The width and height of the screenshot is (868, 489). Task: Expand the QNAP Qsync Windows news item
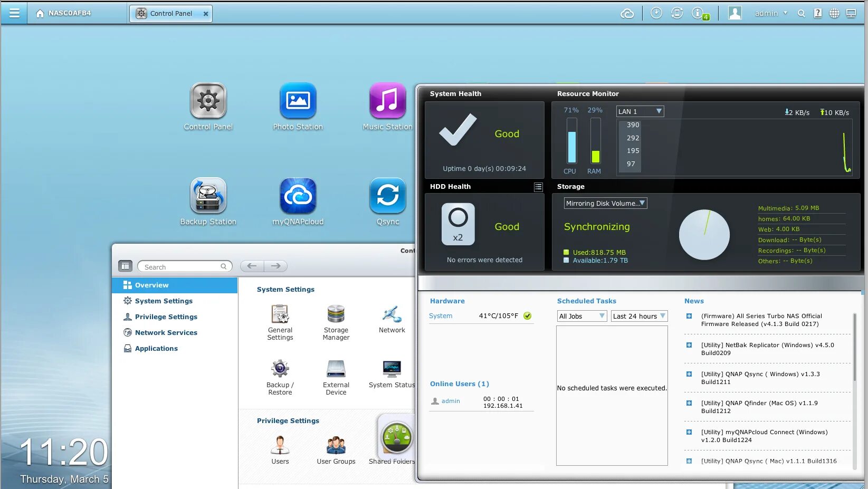[689, 374]
